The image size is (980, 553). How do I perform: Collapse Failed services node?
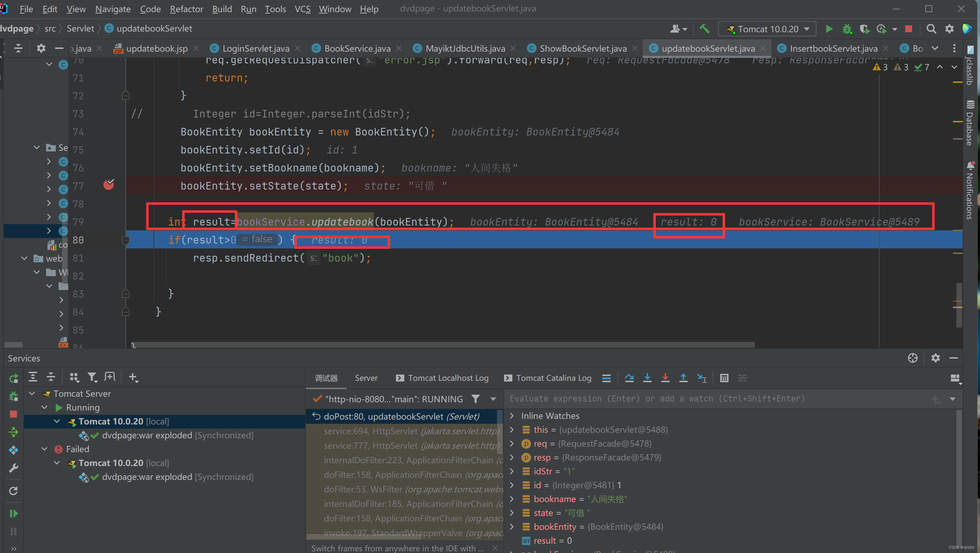coord(44,449)
